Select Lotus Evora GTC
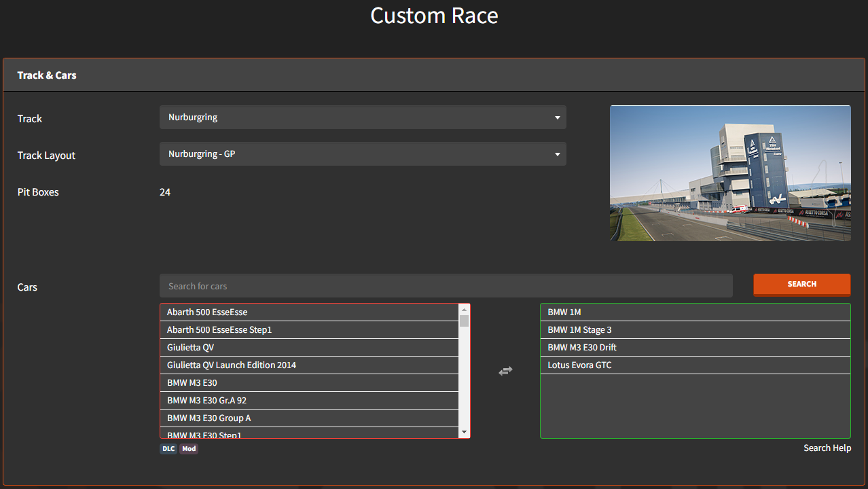This screenshot has height=489, width=868. (695, 365)
